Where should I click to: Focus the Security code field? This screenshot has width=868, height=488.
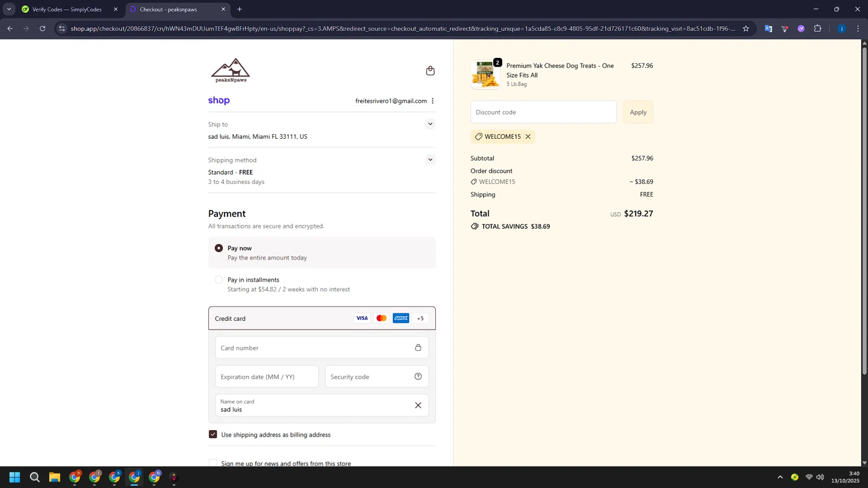tap(377, 376)
